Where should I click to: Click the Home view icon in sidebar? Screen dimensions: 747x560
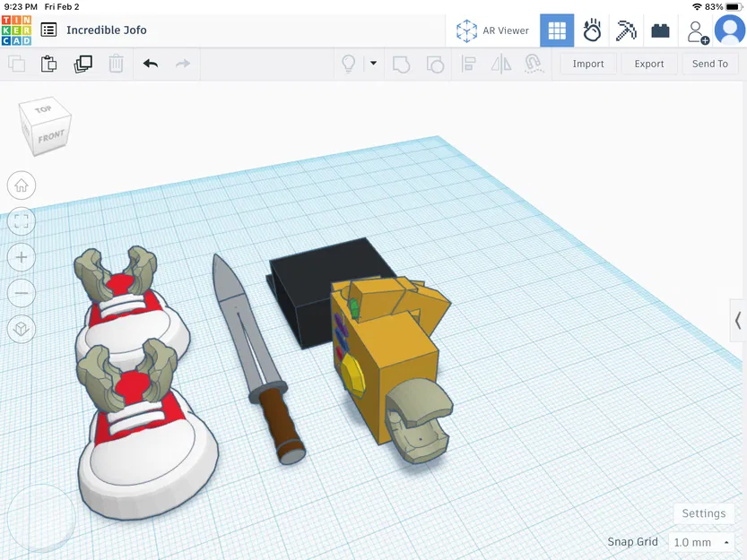pos(21,185)
